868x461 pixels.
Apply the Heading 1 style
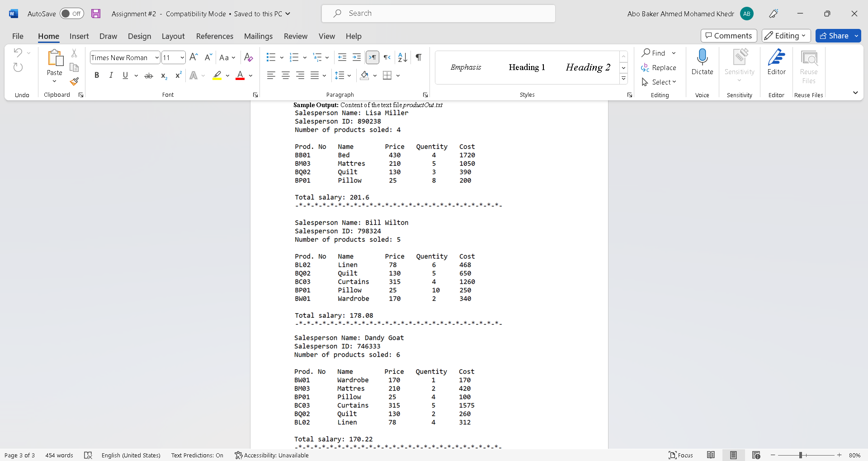pyautogui.click(x=527, y=67)
